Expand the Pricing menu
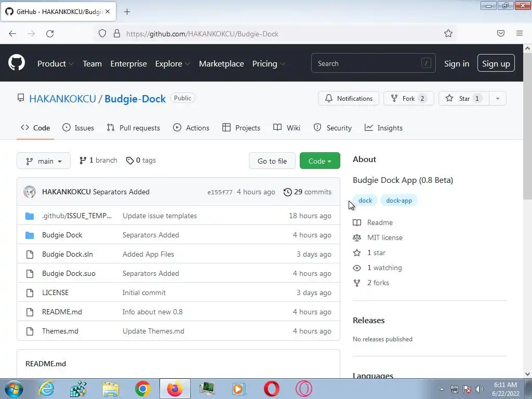The width and height of the screenshot is (532, 399). pyautogui.click(x=269, y=63)
